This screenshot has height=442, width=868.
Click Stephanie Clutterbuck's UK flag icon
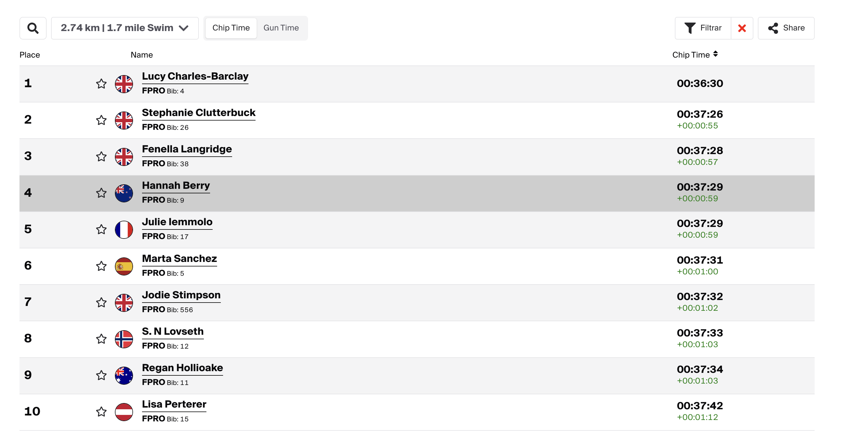pos(124,120)
